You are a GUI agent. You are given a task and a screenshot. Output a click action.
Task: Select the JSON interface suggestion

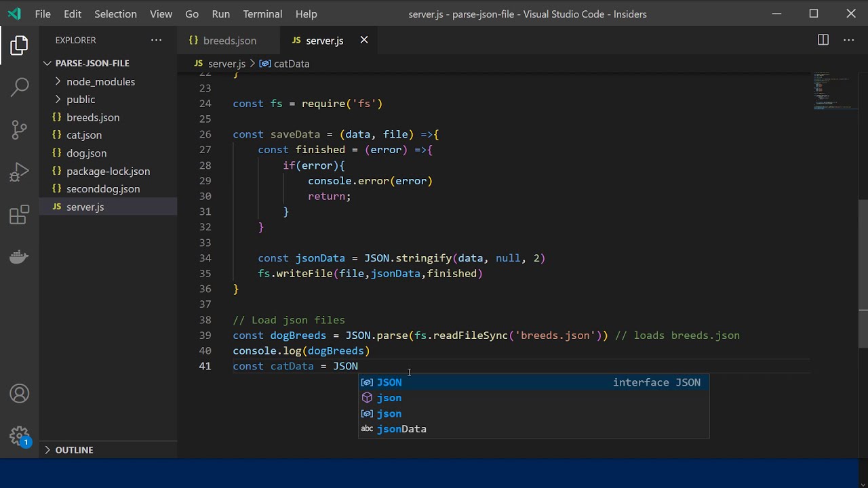(x=534, y=382)
